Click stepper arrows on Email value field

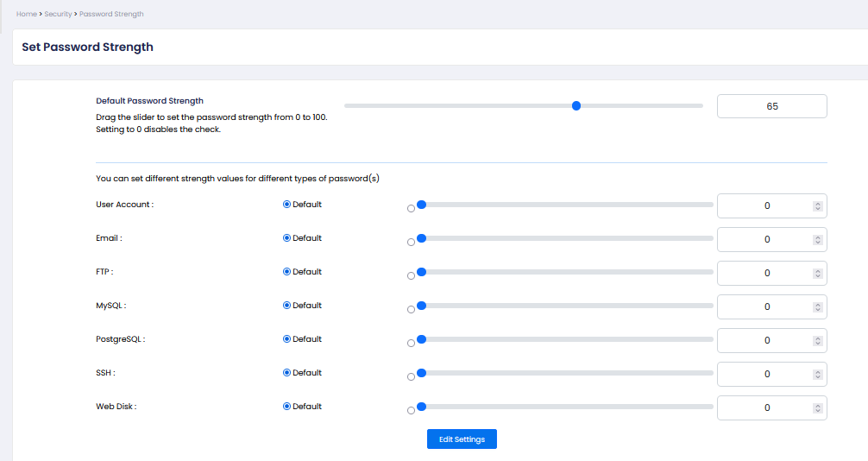click(817, 240)
